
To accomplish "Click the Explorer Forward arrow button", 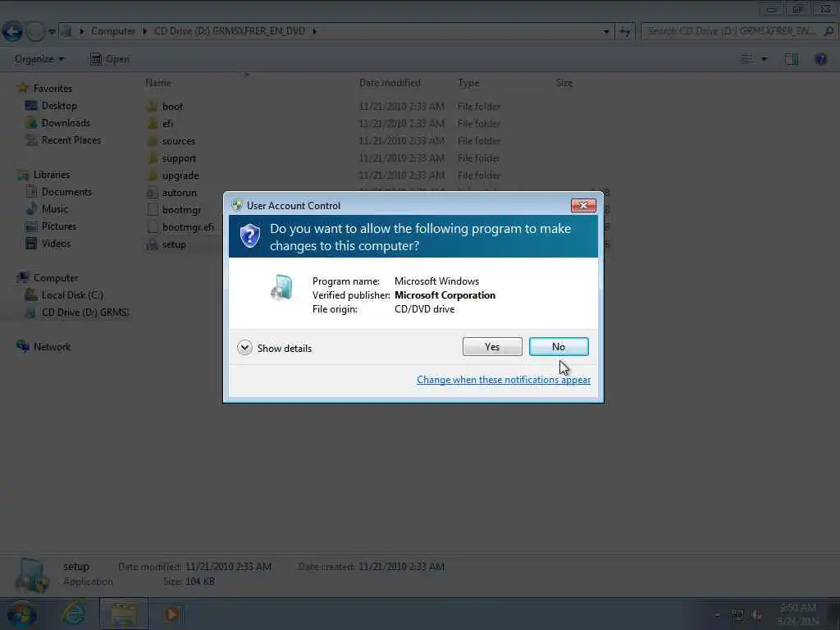I will (35, 32).
